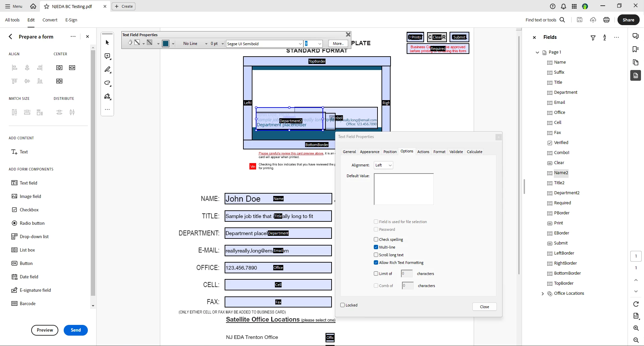Pick the highlighter pen tool

107,70
